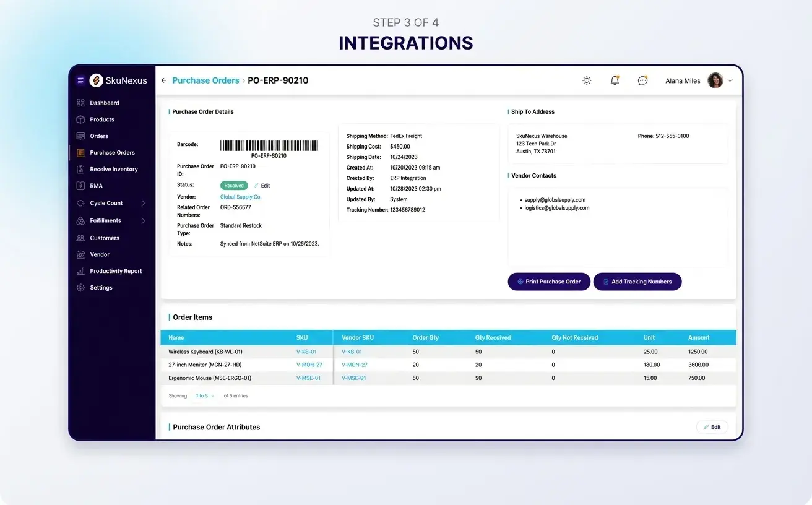The width and height of the screenshot is (812, 505).
Task: Click the Print Purchase Order button
Action: (x=548, y=282)
